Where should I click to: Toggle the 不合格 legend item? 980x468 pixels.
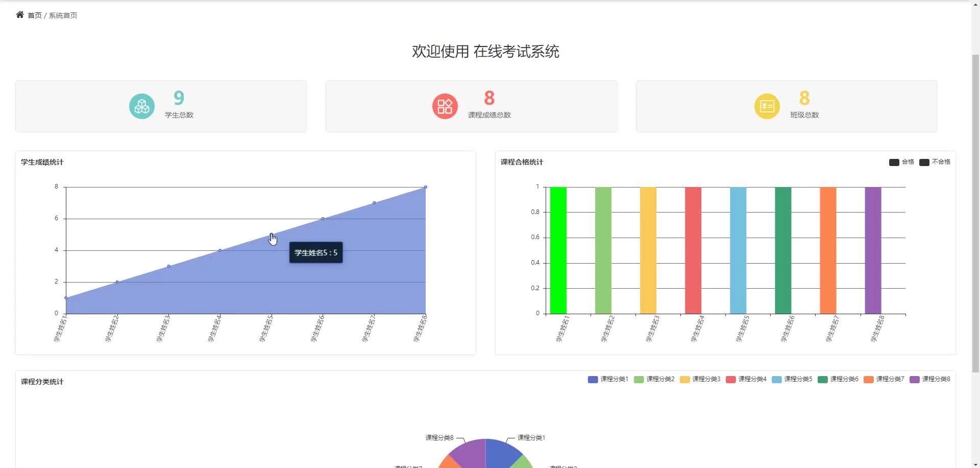point(935,162)
